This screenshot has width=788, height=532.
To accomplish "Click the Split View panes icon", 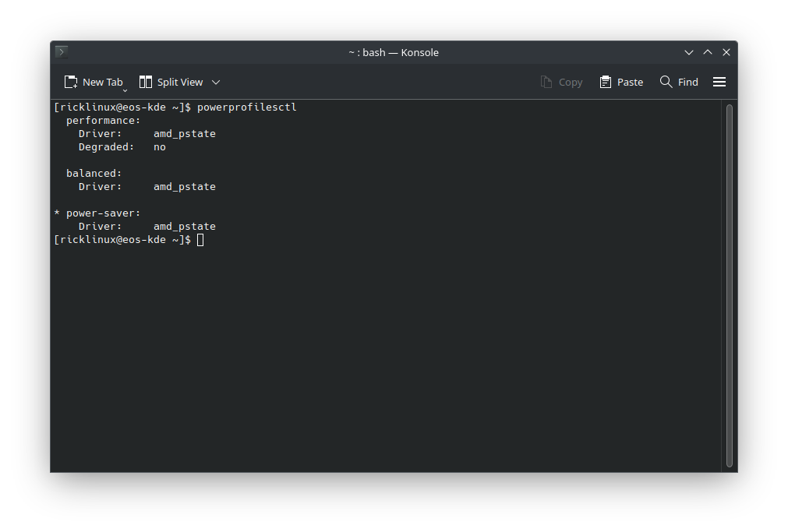I will click(x=145, y=82).
